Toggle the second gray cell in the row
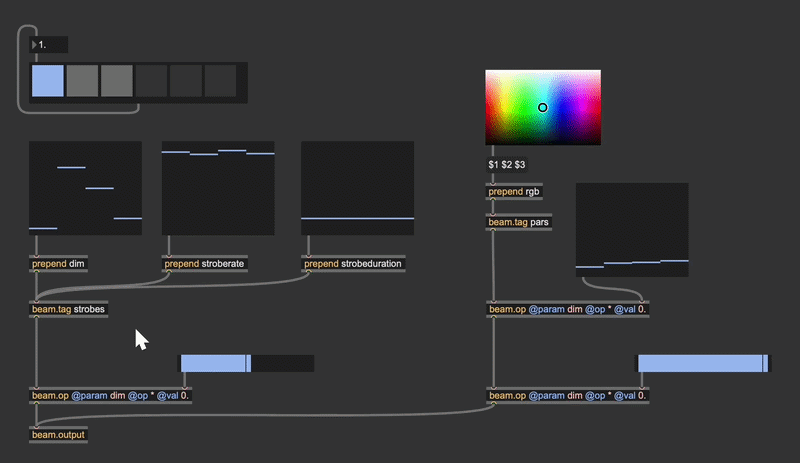Viewport: 800px width, 463px height. [82, 81]
